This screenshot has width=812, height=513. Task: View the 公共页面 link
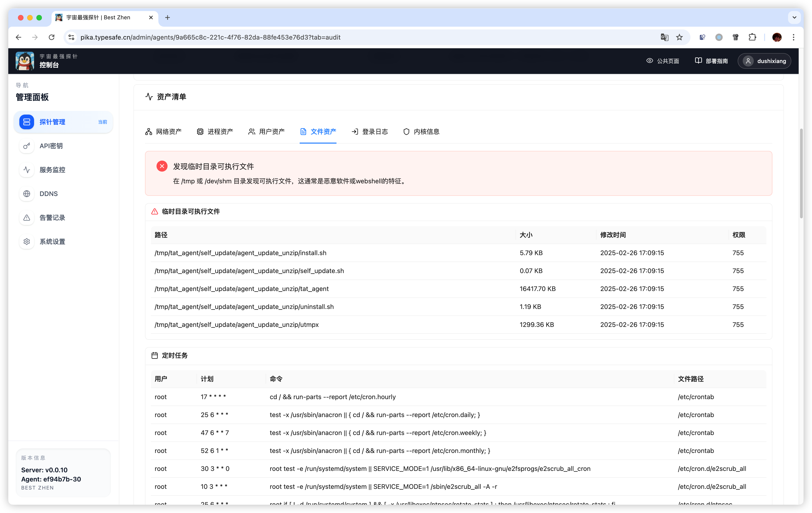click(662, 61)
